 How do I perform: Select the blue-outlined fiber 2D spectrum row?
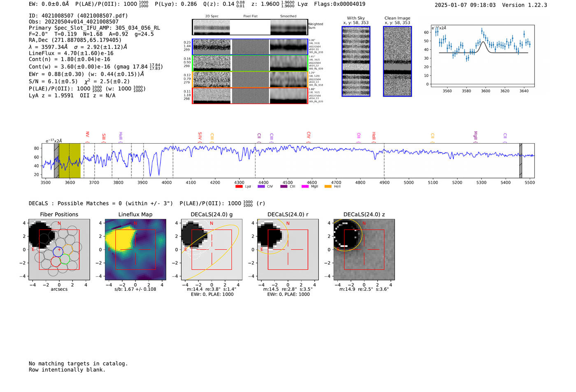250,47
